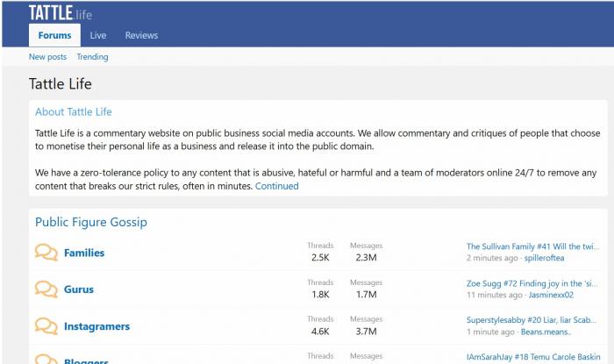Click the Tattle.life logo
The image size is (614, 364).
coord(61,13)
